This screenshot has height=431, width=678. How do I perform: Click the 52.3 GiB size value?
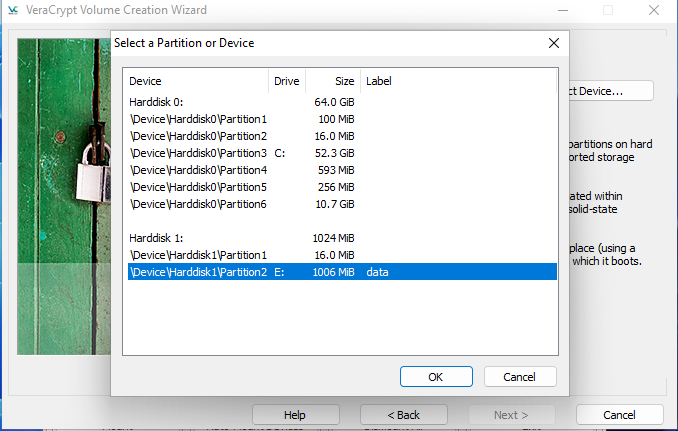coord(334,153)
